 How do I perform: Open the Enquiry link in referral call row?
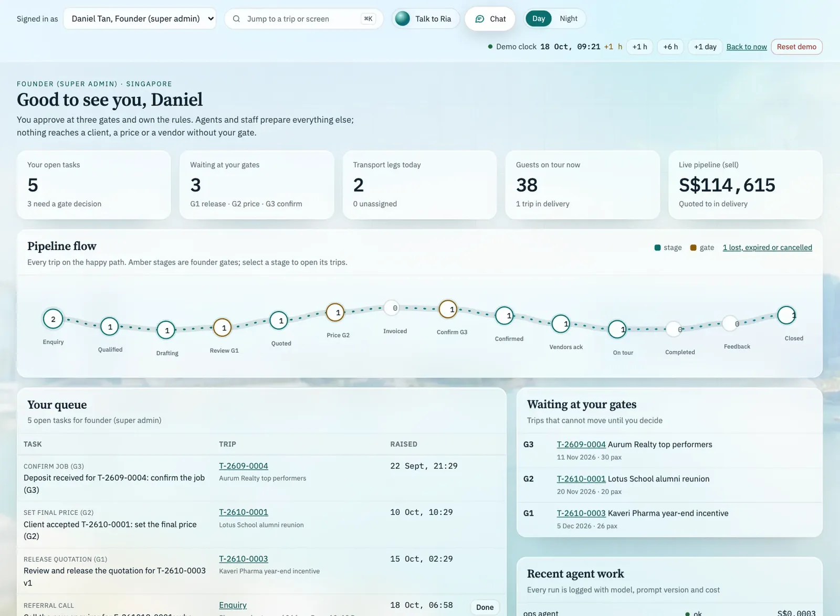pos(233,605)
